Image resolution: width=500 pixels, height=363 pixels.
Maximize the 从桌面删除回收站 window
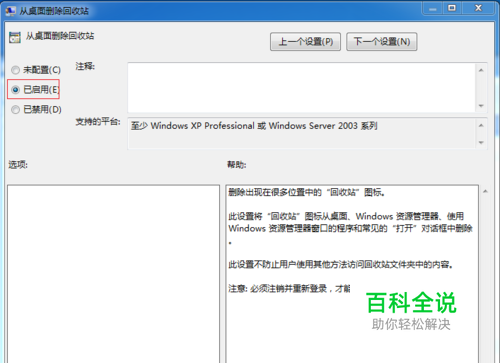(452, 8)
